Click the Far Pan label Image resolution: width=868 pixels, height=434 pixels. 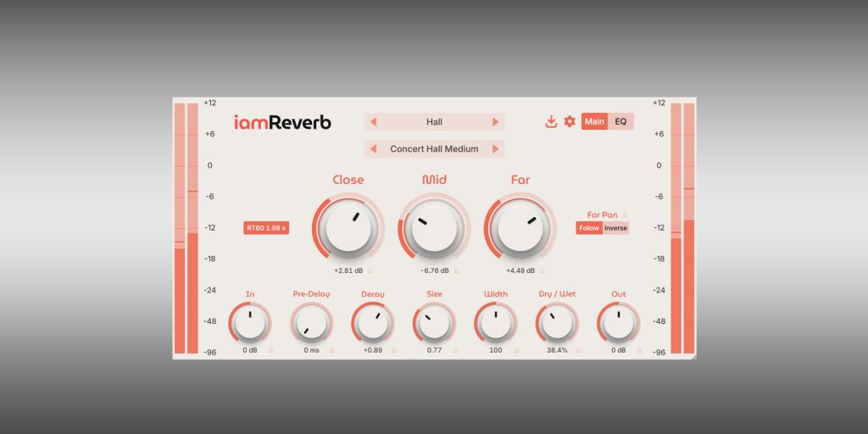point(603,214)
